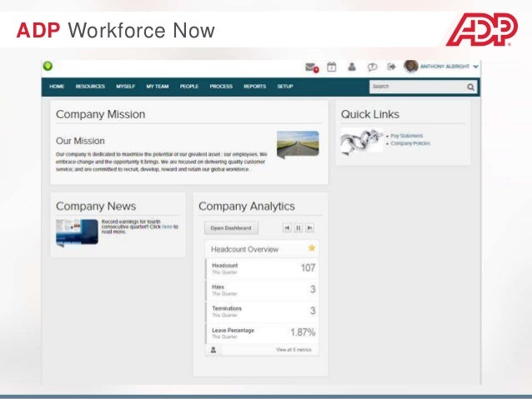Expand the Anthony Albright user dropdown arrow
Viewport: 532px width, 399px height.
coord(475,67)
